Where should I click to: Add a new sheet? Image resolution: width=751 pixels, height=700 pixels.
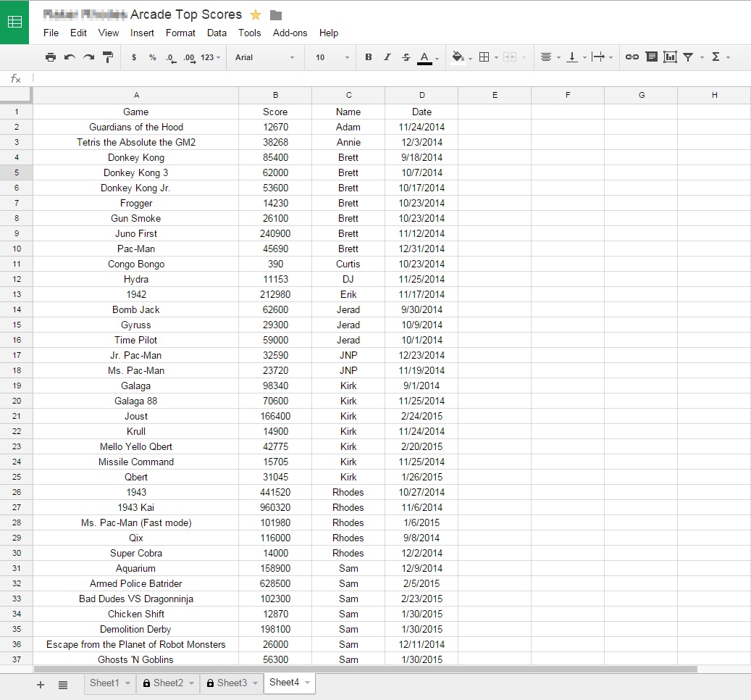41,685
